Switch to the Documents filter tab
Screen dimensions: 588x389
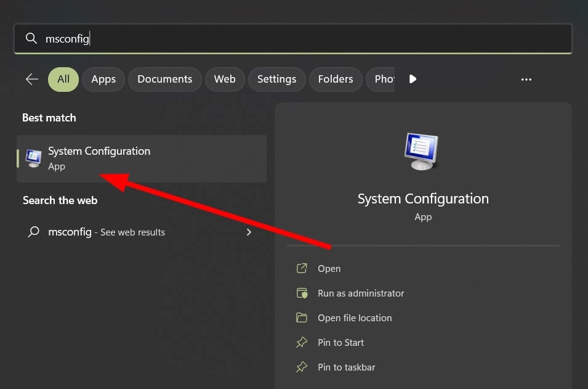coord(164,80)
